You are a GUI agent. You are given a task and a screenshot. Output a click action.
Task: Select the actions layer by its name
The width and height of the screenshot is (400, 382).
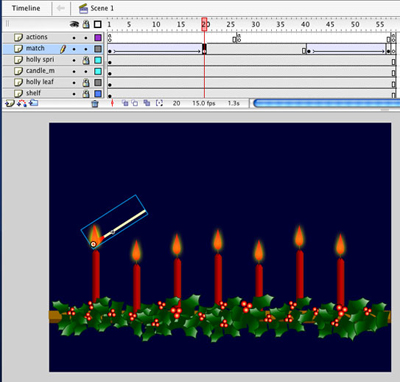click(37, 37)
